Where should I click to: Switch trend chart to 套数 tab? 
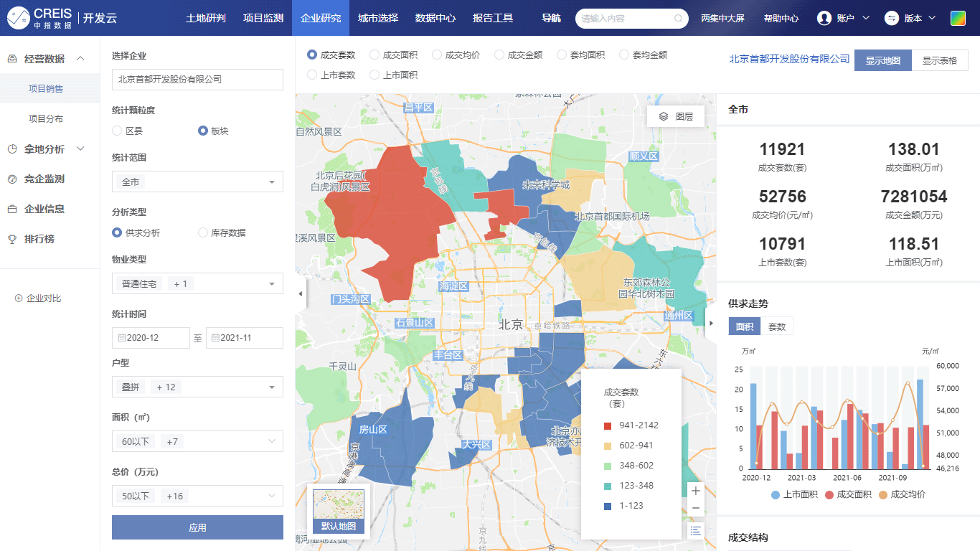pyautogui.click(x=777, y=326)
